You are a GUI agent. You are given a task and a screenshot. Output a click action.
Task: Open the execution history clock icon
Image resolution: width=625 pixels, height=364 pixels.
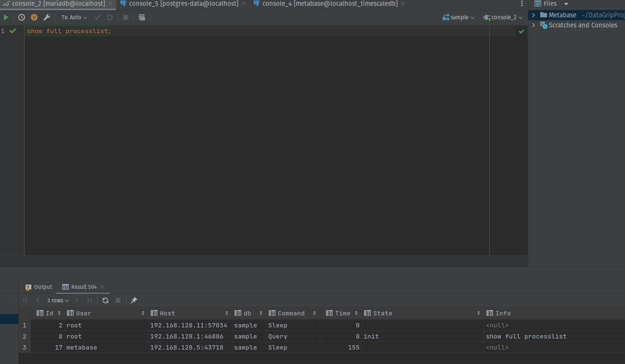pos(21,17)
